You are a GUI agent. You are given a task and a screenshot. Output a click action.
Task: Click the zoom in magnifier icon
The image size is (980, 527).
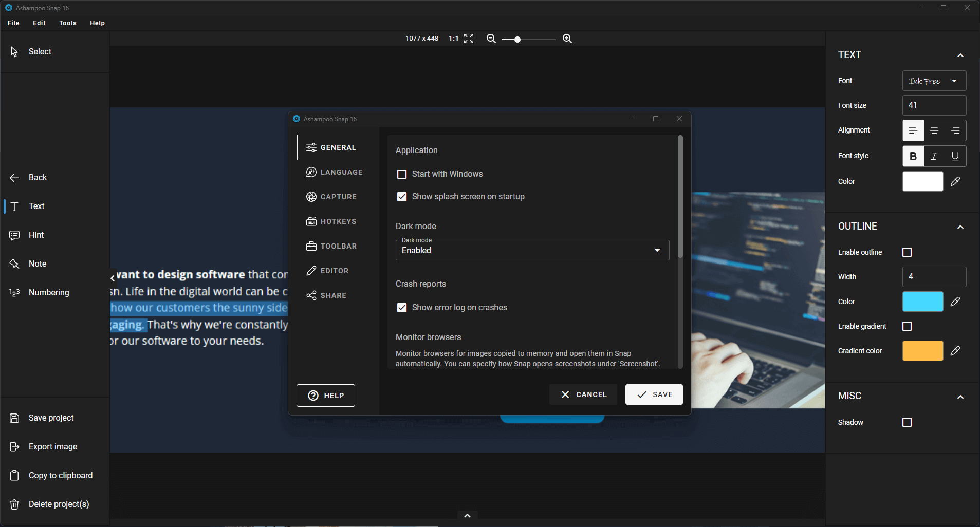coord(567,39)
